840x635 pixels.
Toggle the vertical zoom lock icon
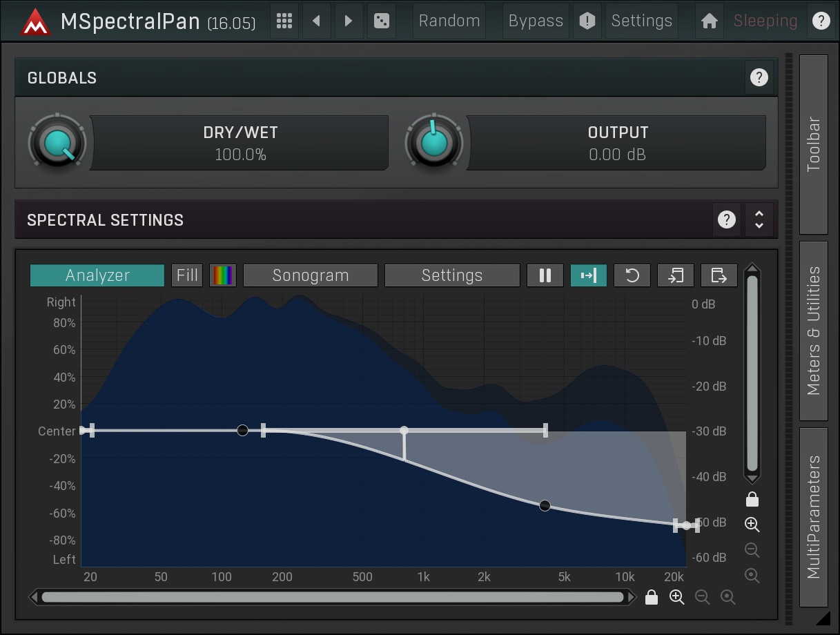pos(752,499)
